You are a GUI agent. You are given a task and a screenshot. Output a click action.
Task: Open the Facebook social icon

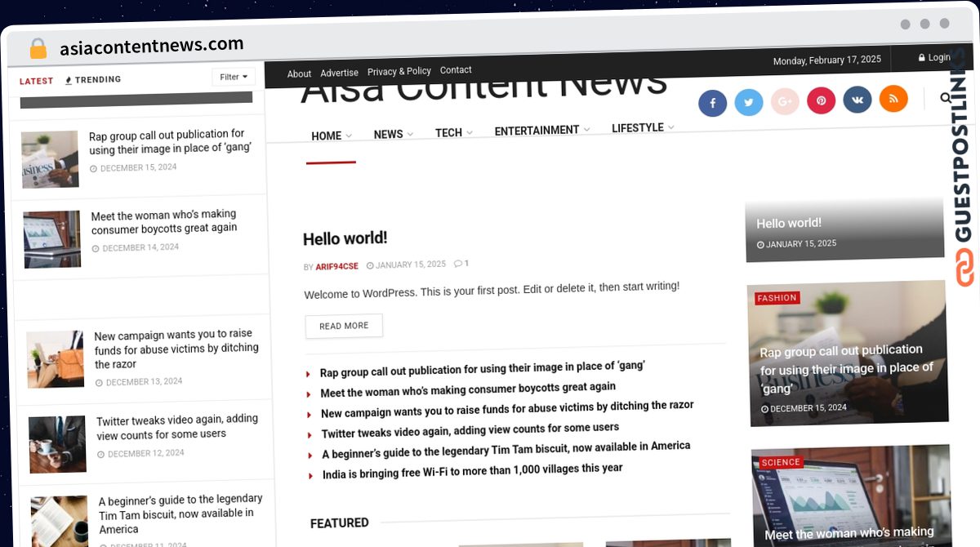712,103
